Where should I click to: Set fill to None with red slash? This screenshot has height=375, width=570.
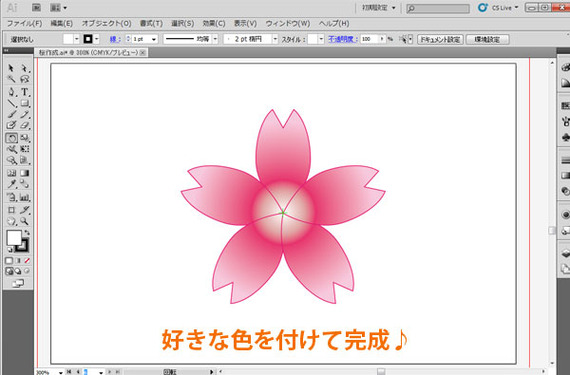click(x=27, y=261)
